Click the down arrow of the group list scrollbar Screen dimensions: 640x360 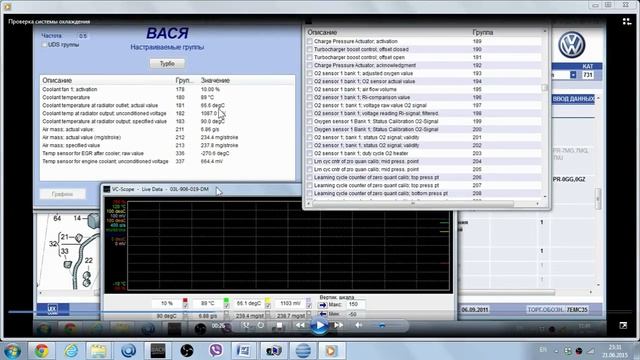[544, 196]
